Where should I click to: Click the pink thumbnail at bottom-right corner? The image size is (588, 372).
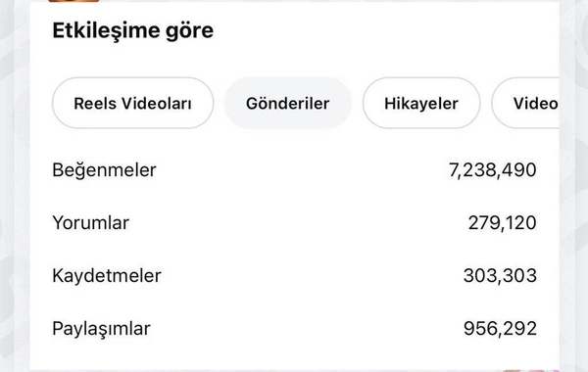coord(530,370)
